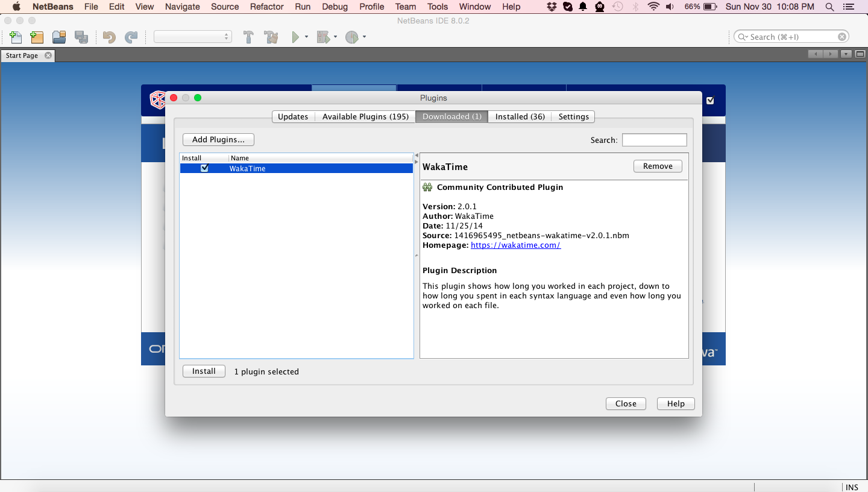Viewport: 868px width, 492px height.
Task: Click the Install button
Action: pos(204,371)
